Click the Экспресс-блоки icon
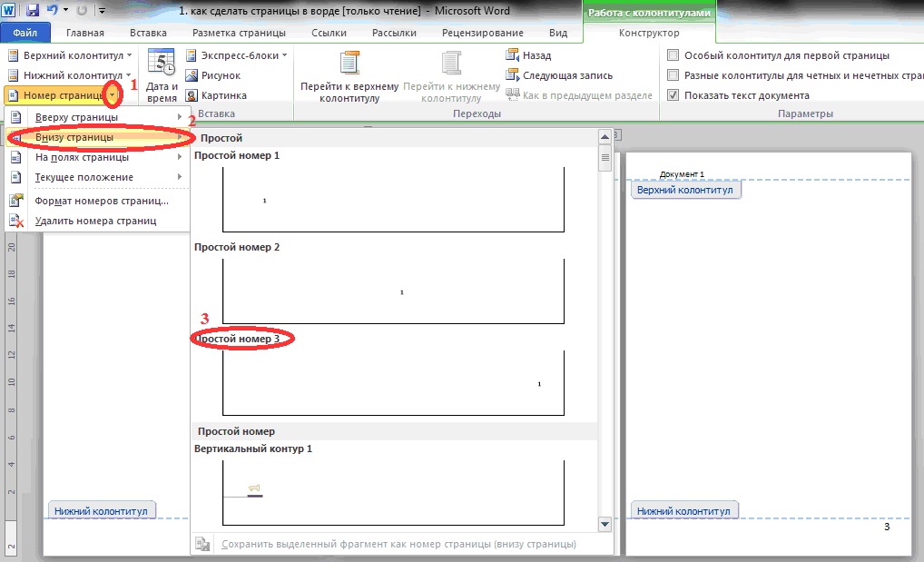 [x=191, y=55]
